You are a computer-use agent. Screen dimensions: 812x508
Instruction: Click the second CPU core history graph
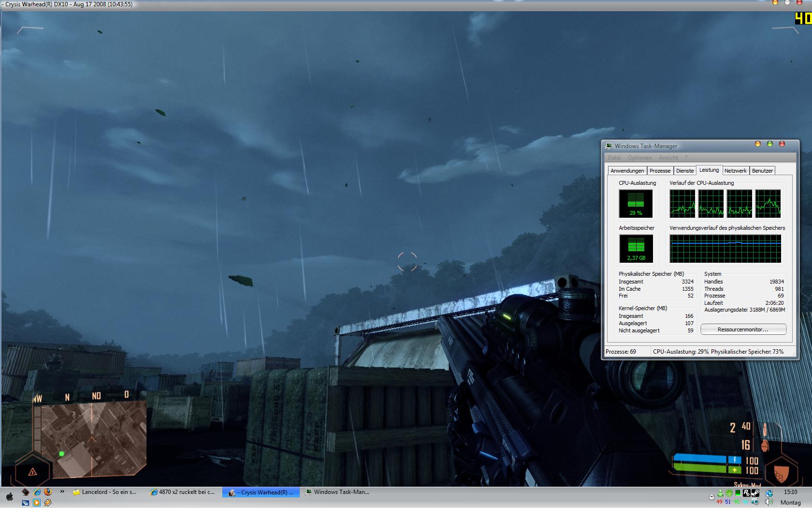tap(710, 204)
